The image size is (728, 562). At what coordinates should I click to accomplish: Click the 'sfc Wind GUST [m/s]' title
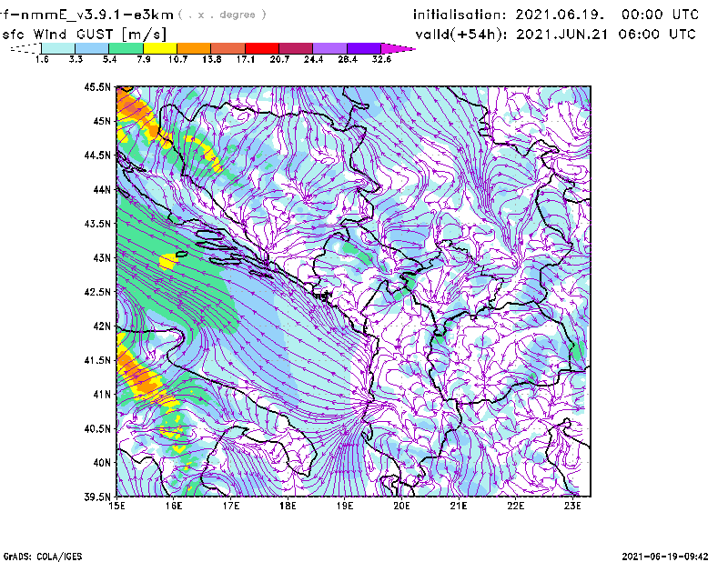coord(84,35)
